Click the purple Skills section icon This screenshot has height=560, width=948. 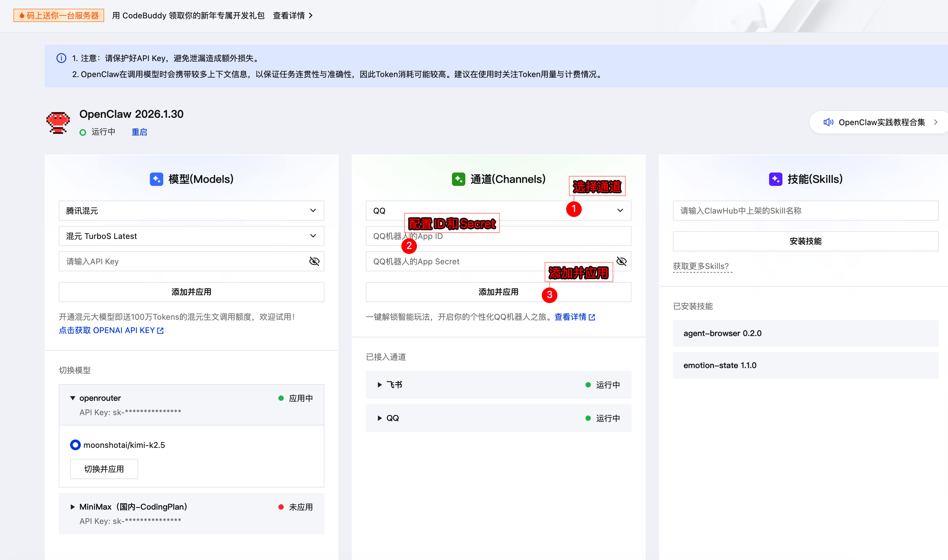(775, 179)
